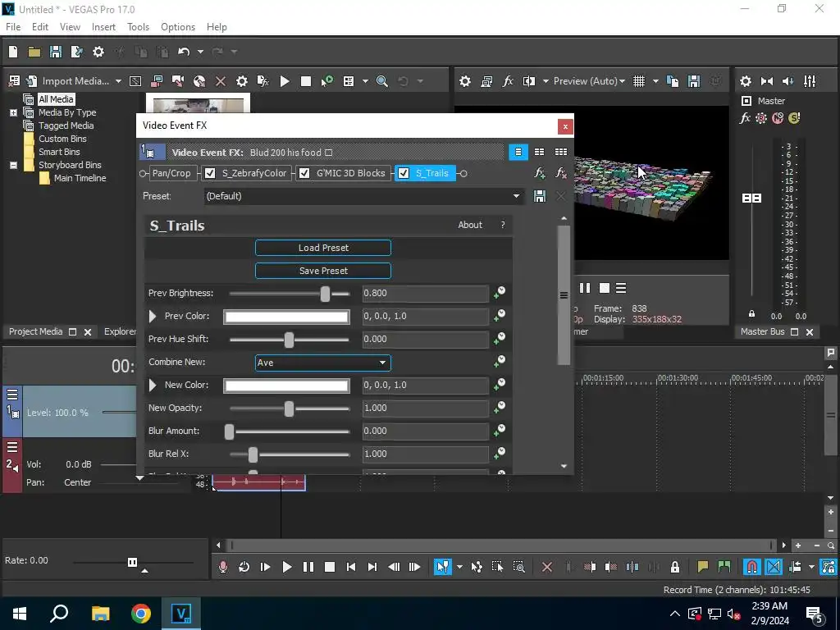Click the Prev Hue Shift slider

pyautogui.click(x=290, y=340)
